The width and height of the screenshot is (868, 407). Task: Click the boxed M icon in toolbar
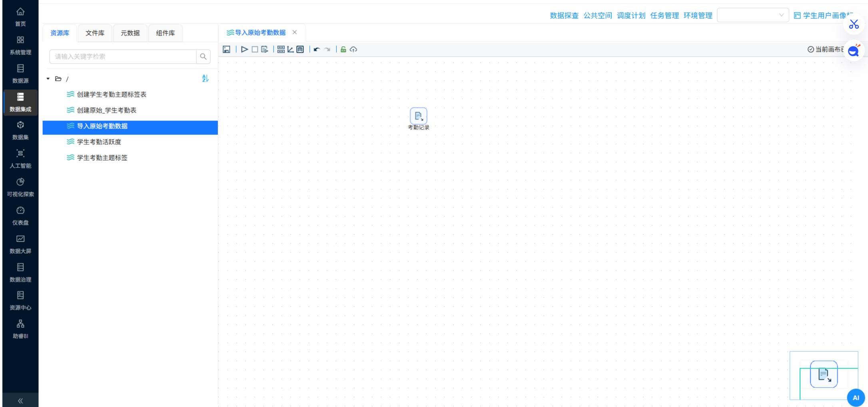[300, 49]
